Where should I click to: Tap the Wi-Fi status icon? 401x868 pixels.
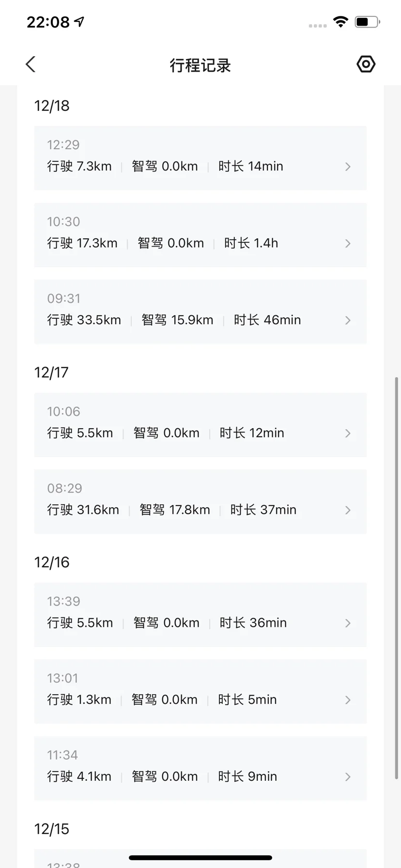[340, 22]
